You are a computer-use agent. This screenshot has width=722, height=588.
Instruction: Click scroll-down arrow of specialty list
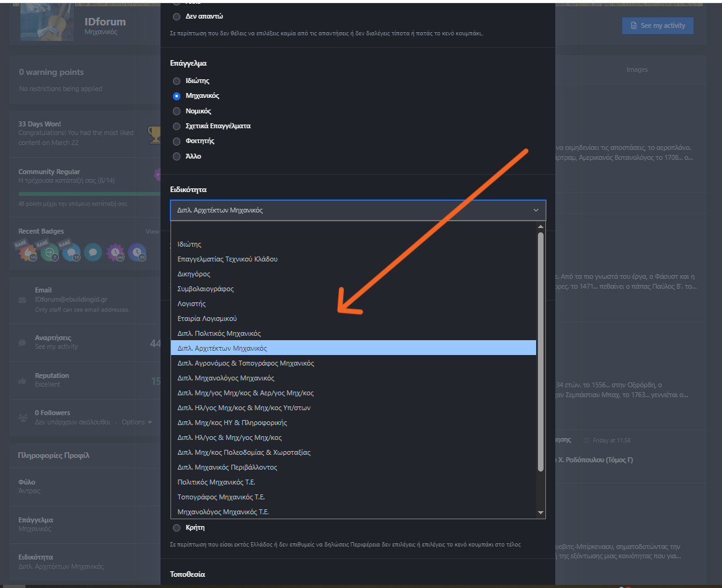(x=540, y=512)
